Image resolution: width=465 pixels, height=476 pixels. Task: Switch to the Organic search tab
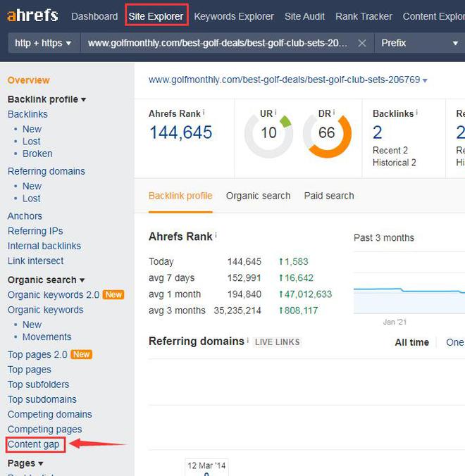(258, 196)
